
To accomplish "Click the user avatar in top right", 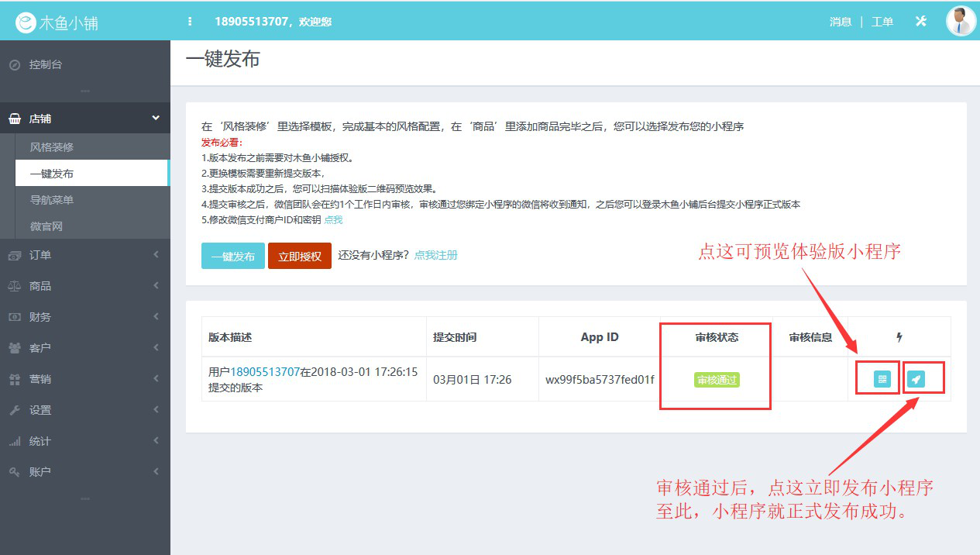I will coord(960,21).
